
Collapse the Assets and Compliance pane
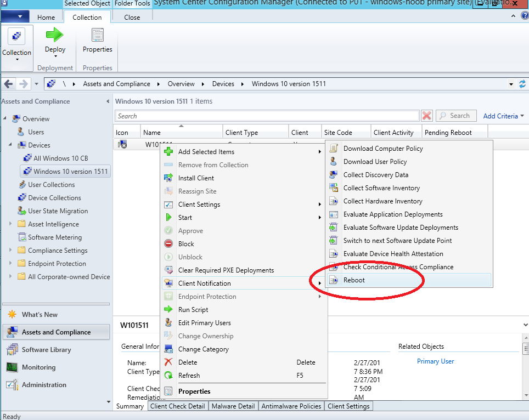pos(108,101)
